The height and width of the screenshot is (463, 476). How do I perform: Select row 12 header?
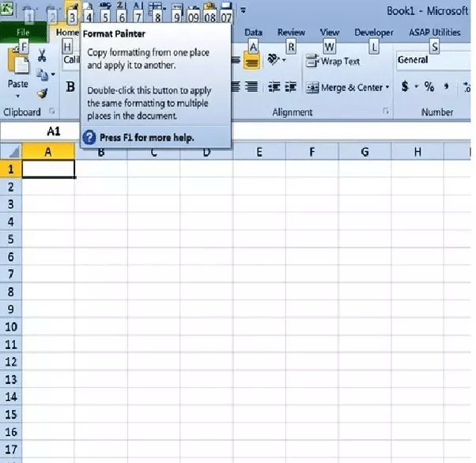pyautogui.click(x=10, y=362)
